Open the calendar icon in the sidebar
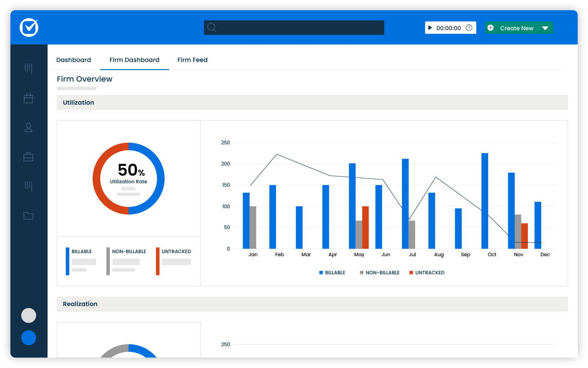This screenshot has height=368, width=588. [28, 98]
